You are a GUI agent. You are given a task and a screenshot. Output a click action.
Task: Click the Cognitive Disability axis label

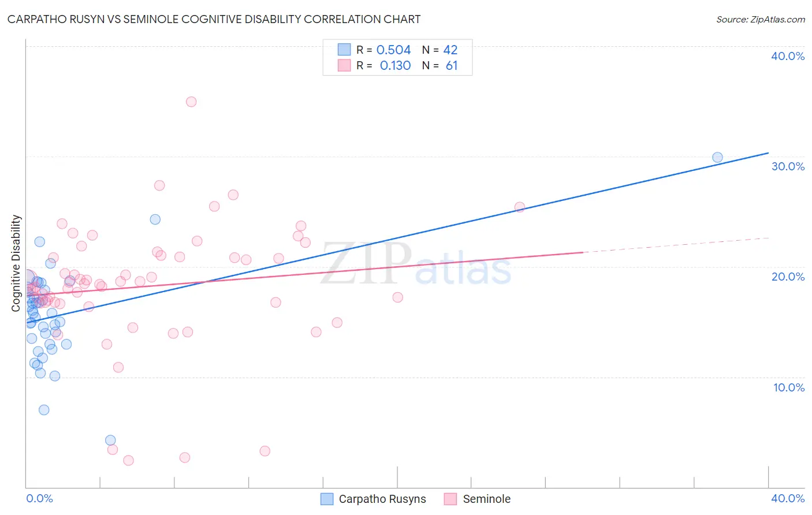16,263
